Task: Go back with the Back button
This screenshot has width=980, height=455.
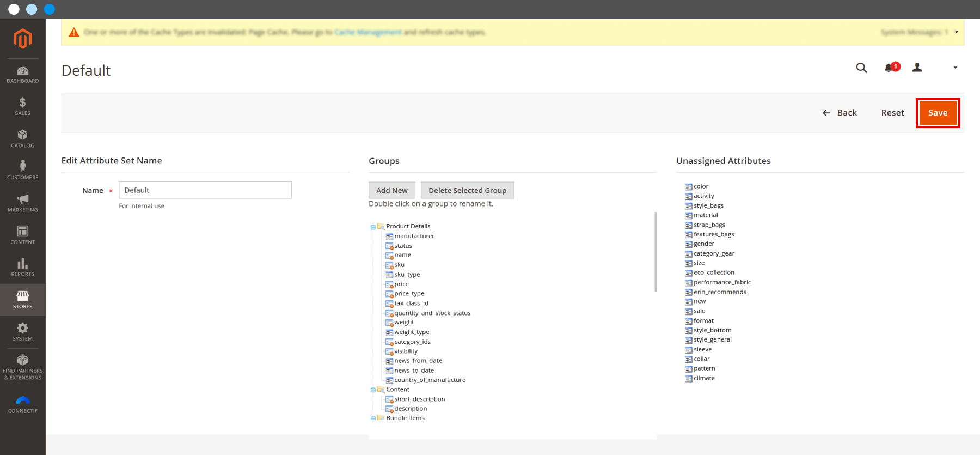Action: 840,113
